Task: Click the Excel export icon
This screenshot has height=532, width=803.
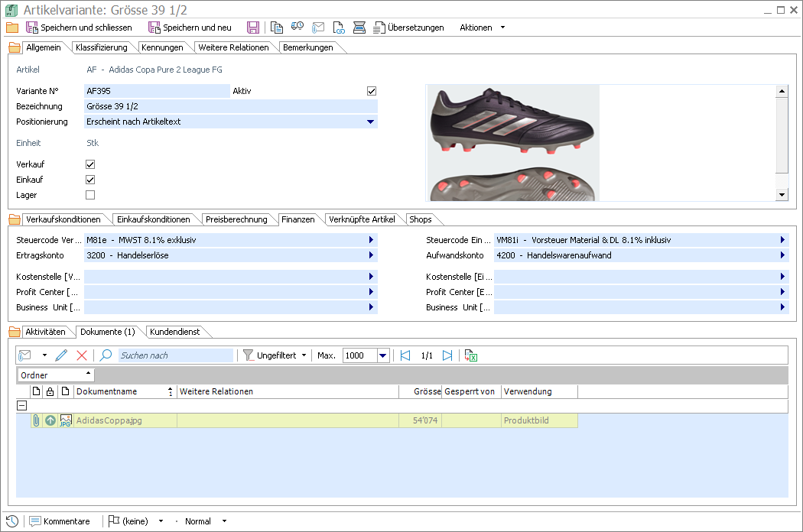Action: (471, 355)
